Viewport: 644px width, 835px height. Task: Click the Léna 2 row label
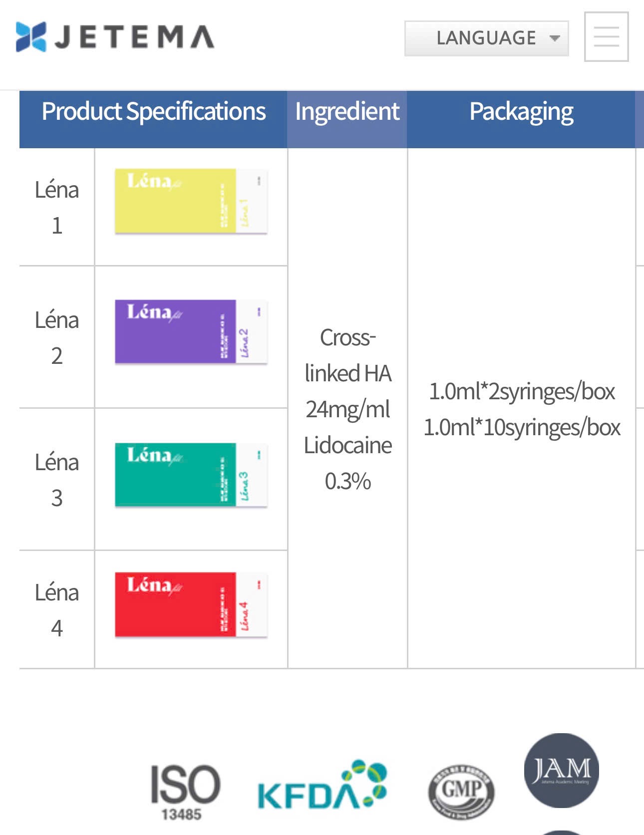click(x=57, y=337)
